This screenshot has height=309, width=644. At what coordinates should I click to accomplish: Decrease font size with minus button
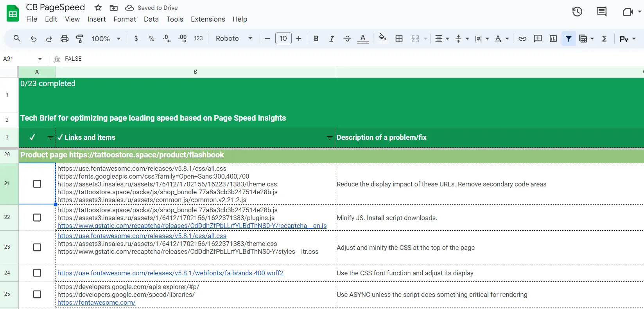tap(267, 38)
